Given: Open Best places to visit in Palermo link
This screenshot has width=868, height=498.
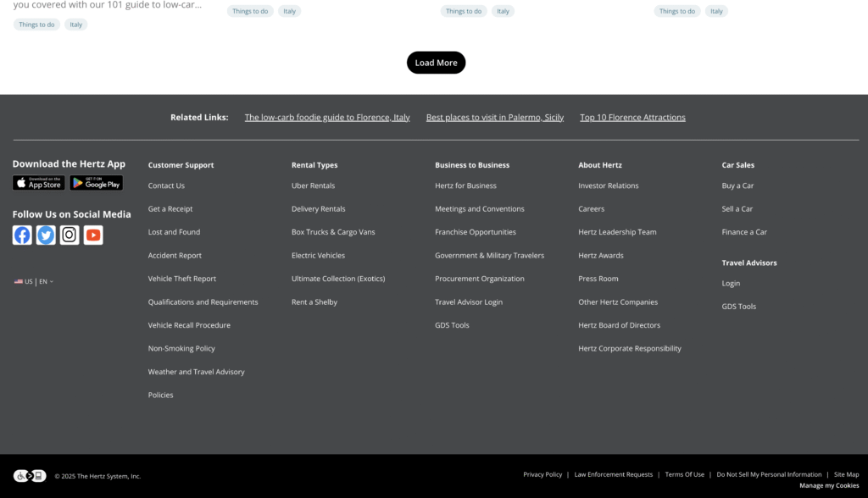Looking at the screenshot, I should point(494,118).
